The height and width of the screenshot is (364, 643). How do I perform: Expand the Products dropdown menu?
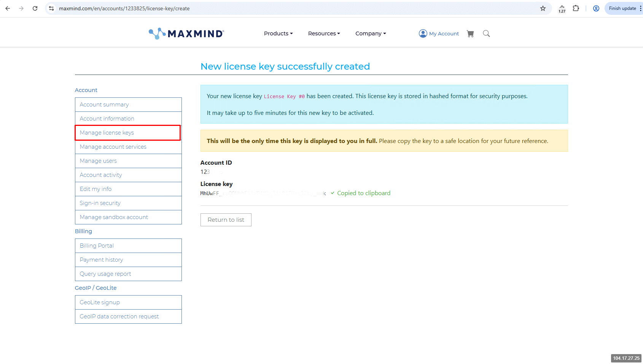pos(278,33)
